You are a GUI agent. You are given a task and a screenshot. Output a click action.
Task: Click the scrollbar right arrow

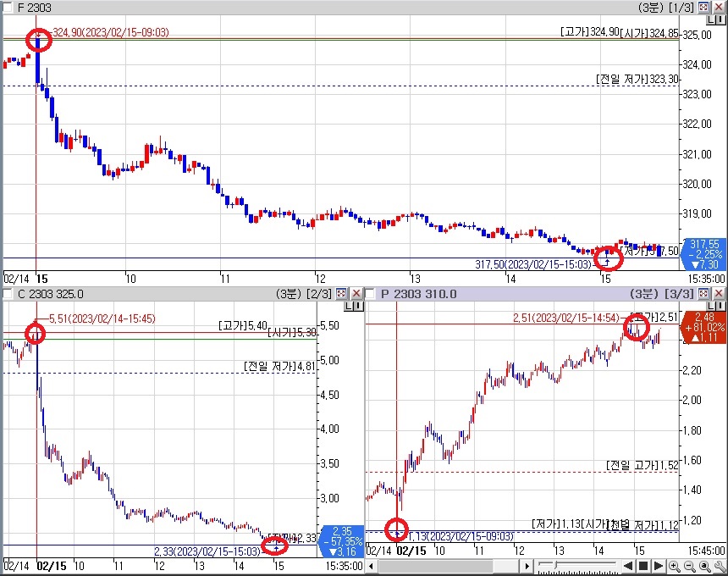coord(527,566)
